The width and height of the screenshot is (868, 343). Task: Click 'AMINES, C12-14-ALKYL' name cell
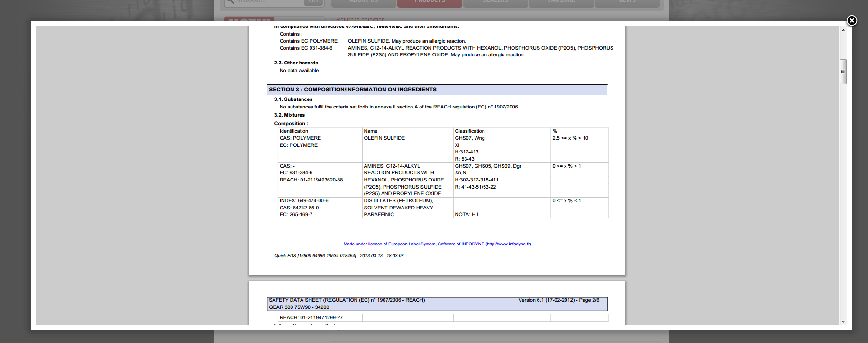click(x=392, y=166)
